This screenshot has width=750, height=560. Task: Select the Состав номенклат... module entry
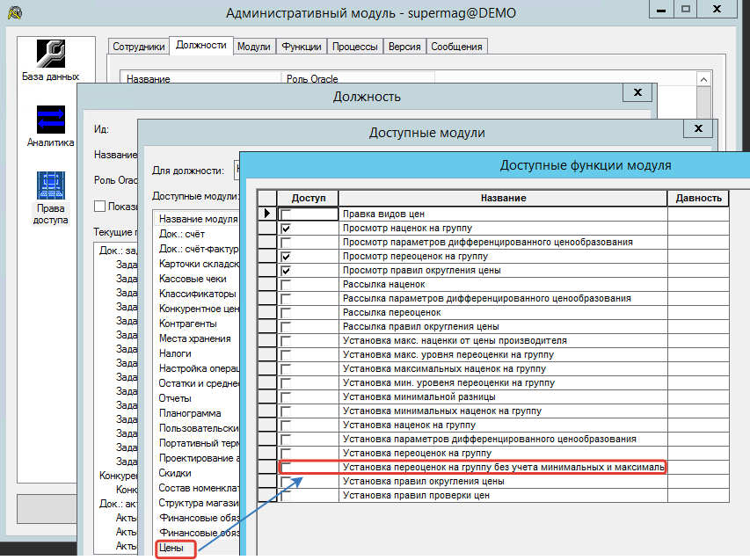(x=198, y=488)
